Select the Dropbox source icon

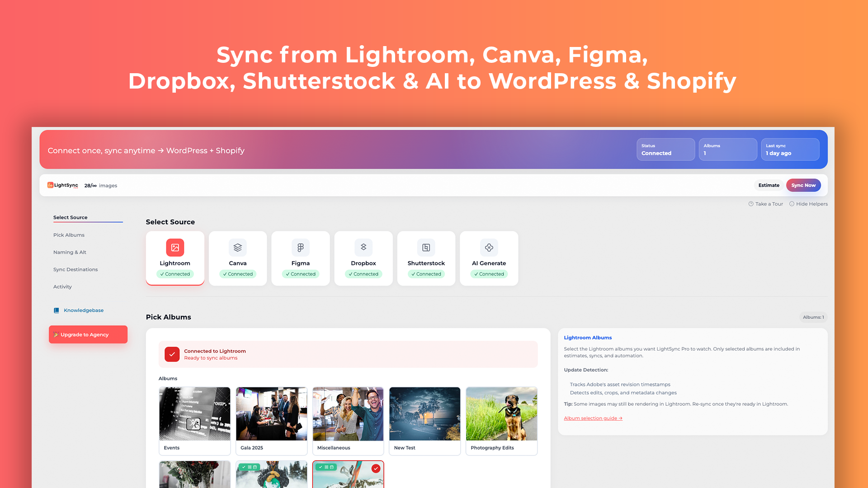[363, 248]
